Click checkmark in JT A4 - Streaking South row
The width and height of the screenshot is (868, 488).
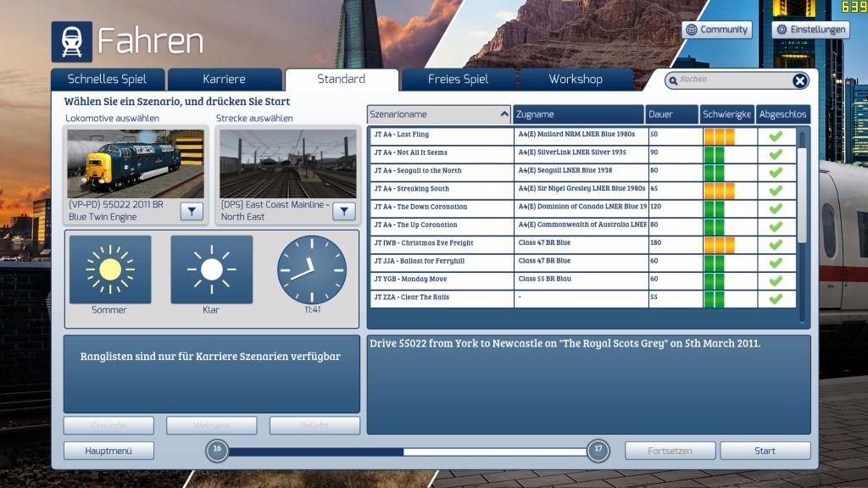pos(776,191)
